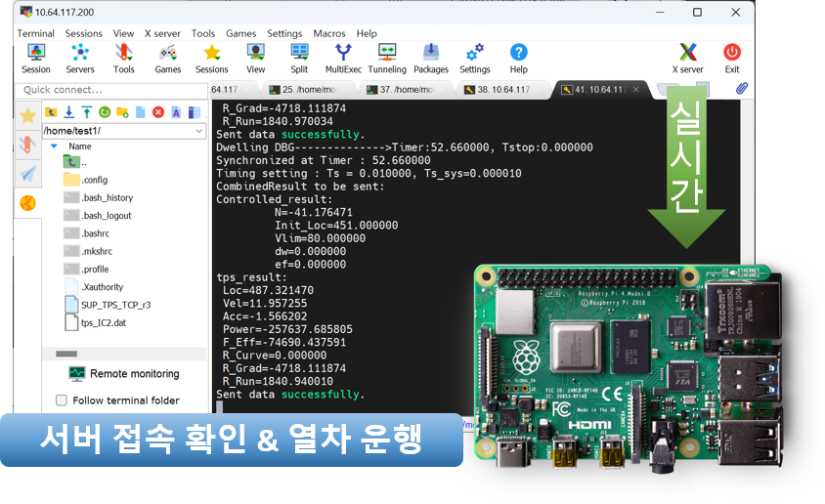825x504 pixels.
Task: Refresh the SFTP folder with green icon
Action: point(105,112)
